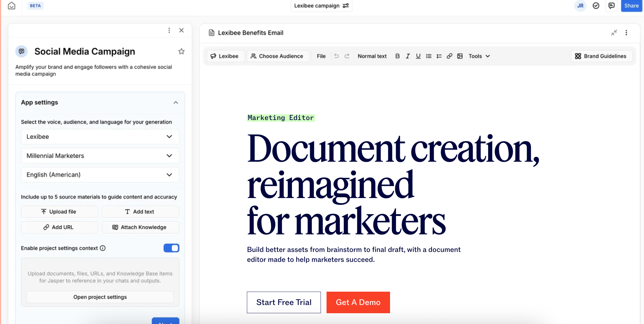
Task: Click document icon beside Lexibee Benefits Email
Action: click(x=211, y=33)
